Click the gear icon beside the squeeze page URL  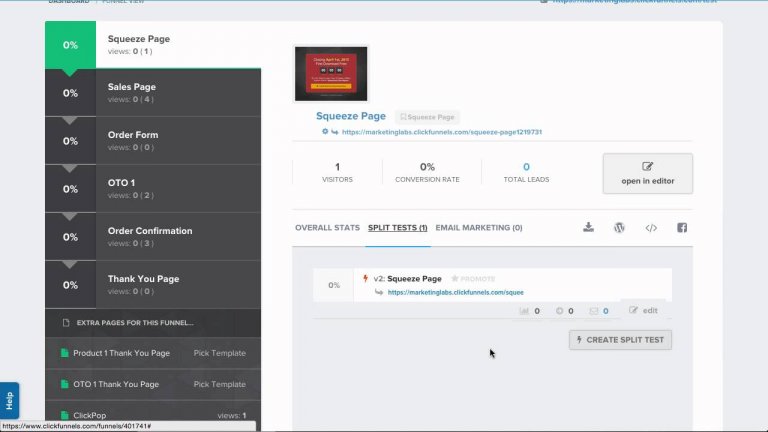pyautogui.click(x=325, y=131)
